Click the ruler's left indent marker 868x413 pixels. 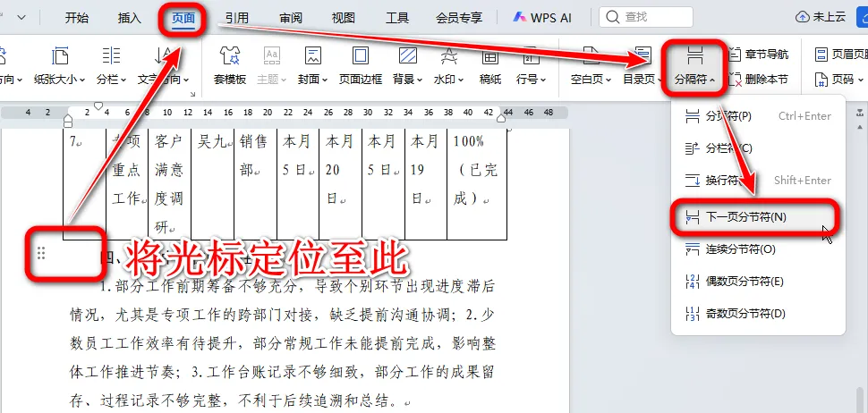coord(68,120)
